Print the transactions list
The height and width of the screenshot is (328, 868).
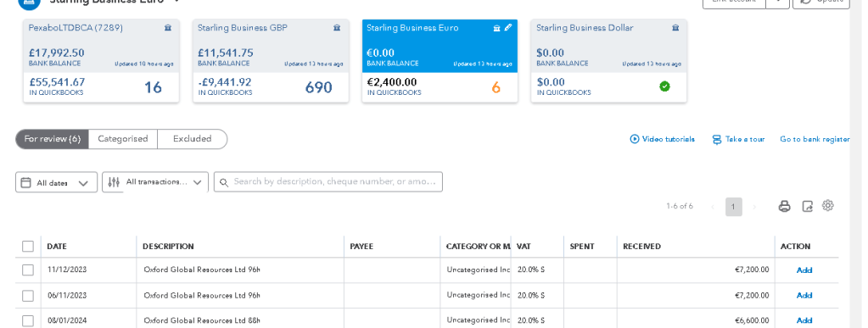click(x=784, y=206)
